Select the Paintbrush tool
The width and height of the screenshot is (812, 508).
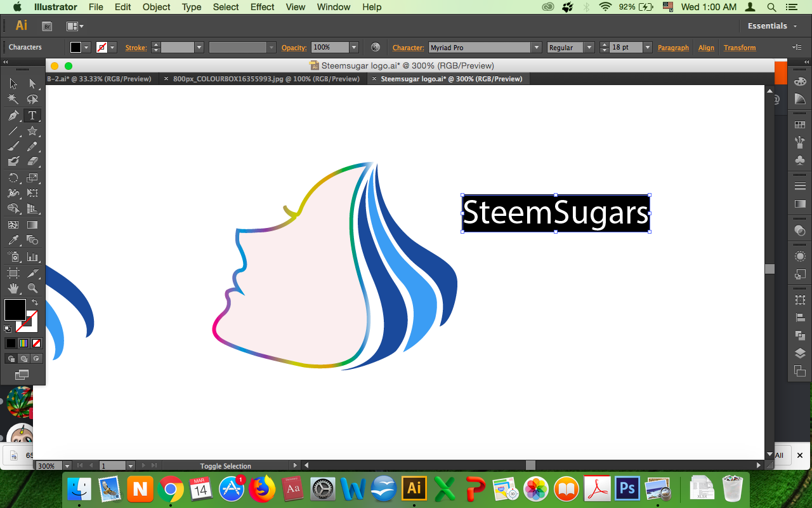point(13,146)
